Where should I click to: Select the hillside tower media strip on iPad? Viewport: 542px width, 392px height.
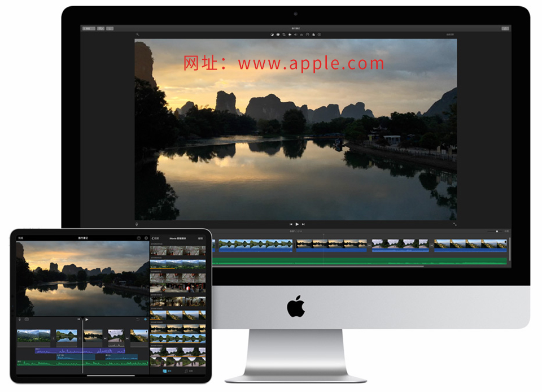(x=178, y=315)
